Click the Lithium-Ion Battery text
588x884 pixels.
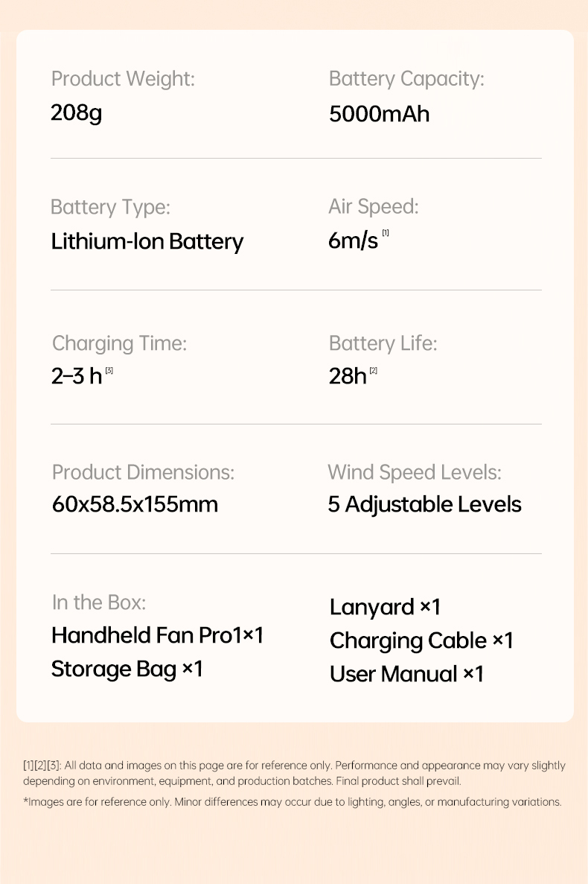pos(147,241)
